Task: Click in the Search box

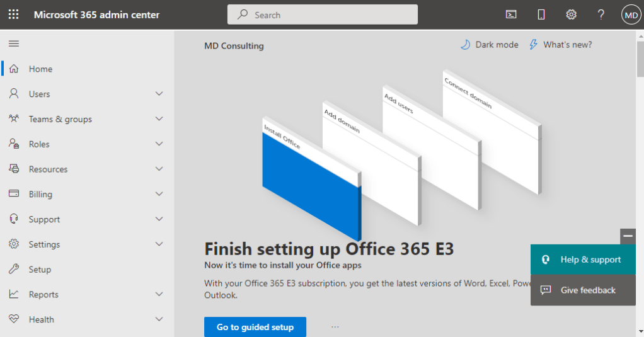Action: pos(322,14)
